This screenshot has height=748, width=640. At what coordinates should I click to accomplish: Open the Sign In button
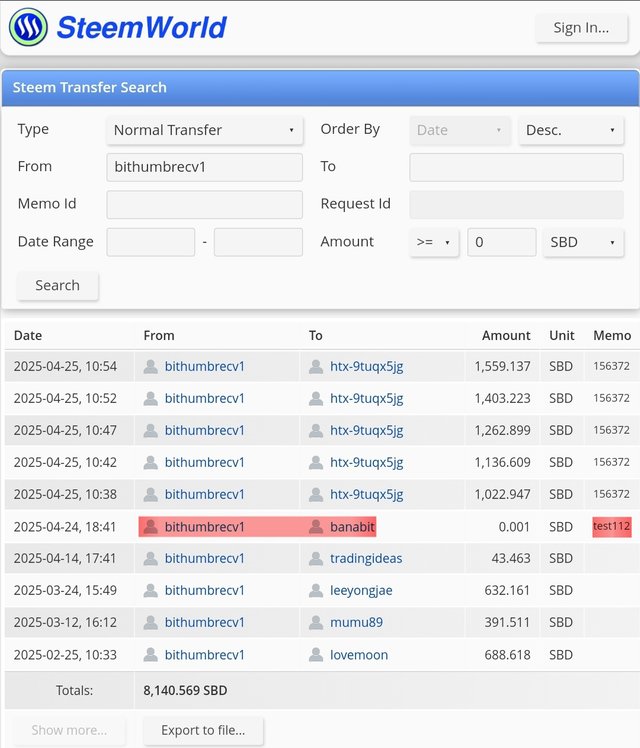pyautogui.click(x=581, y=28)
